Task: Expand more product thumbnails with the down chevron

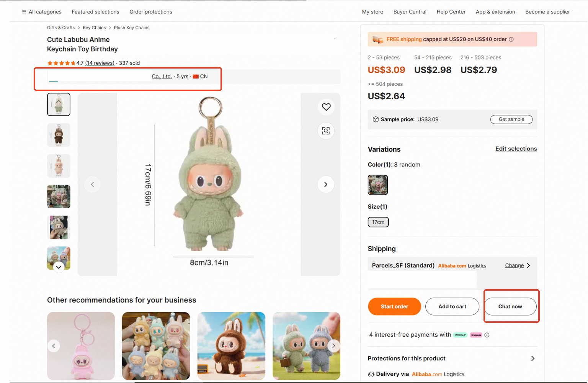Action: 59,267
